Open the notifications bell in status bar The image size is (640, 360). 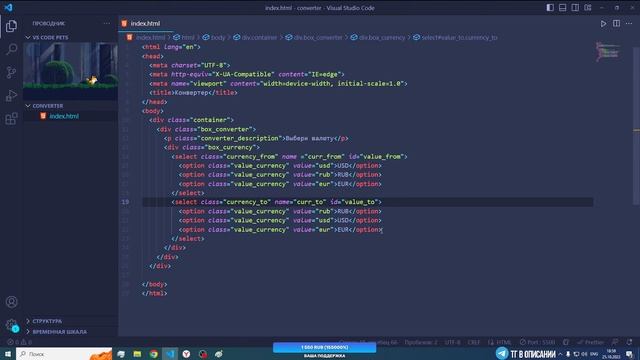coord(630,342)
